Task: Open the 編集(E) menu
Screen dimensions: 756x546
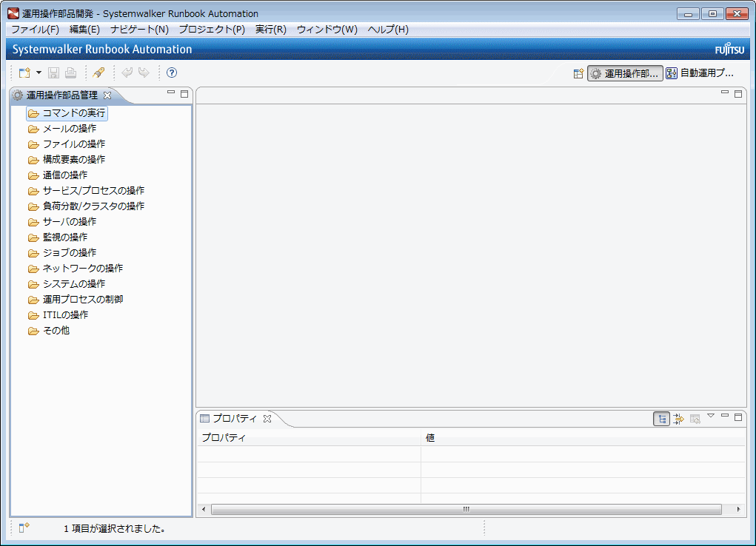Action: pyautogui.click(x=84, y=30)
